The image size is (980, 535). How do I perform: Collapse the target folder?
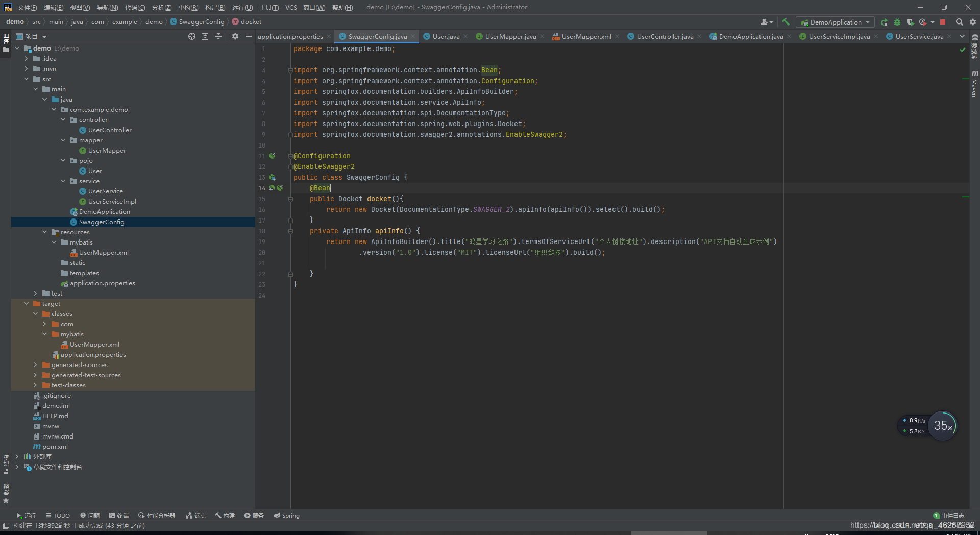26,303
